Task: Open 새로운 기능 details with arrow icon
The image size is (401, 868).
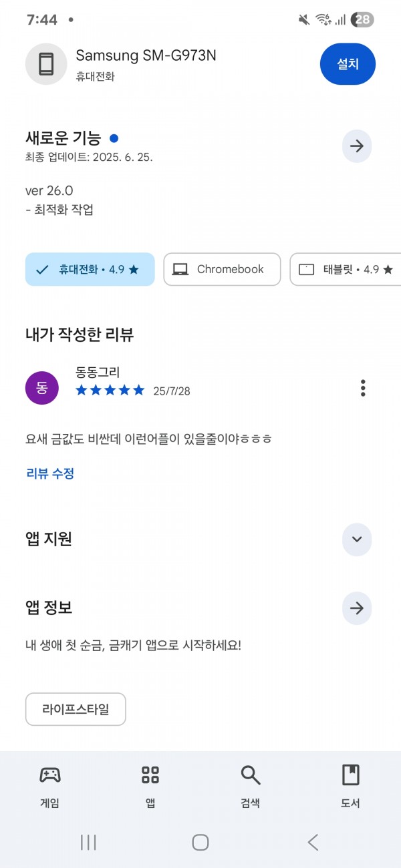Action: tap(357, 146)
